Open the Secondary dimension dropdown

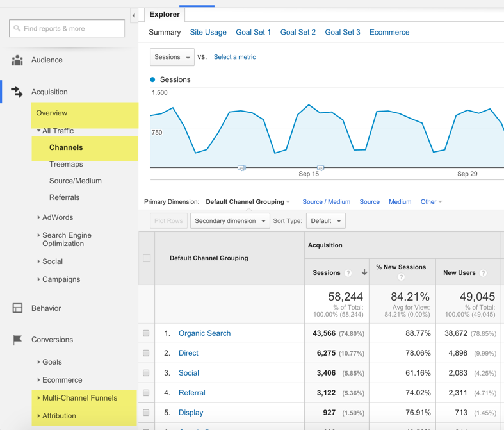pyautogui.click(x=230, y=221)
